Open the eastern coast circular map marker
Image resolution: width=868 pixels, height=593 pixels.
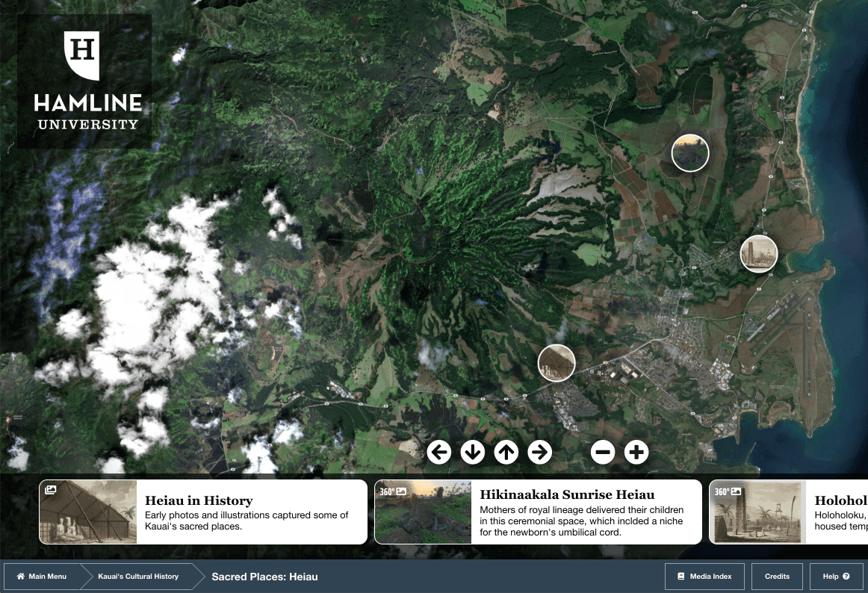(758, 254)
